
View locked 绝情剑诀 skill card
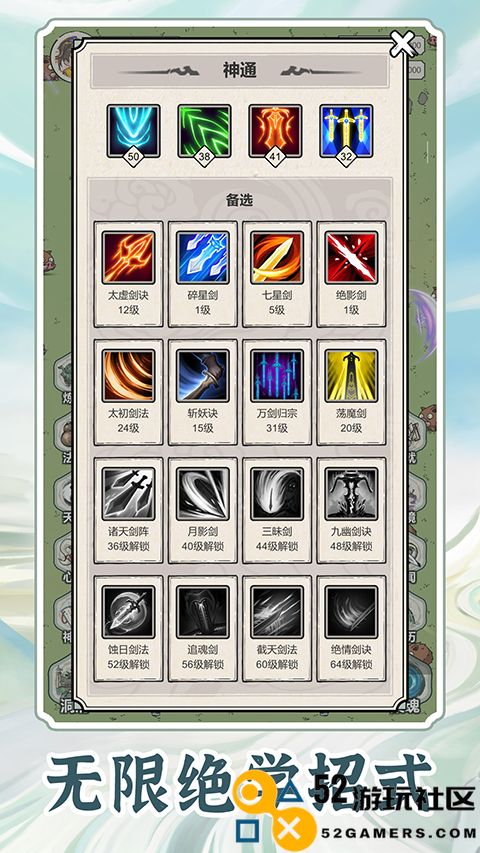click(352, 628)
